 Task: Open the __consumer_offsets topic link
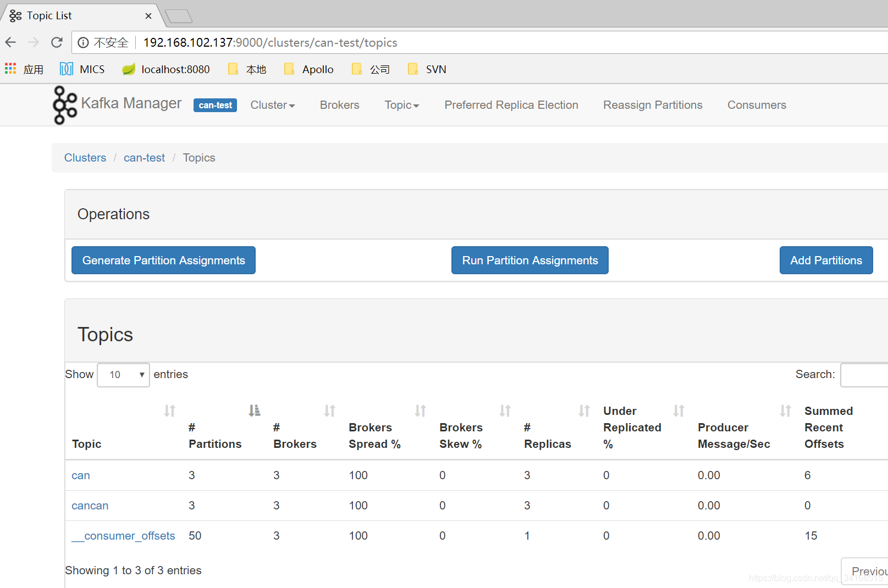(x=123, y=536)
